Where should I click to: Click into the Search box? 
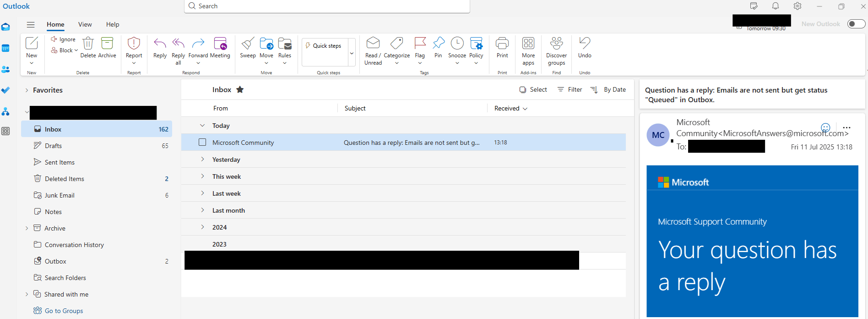click(327, 6)
